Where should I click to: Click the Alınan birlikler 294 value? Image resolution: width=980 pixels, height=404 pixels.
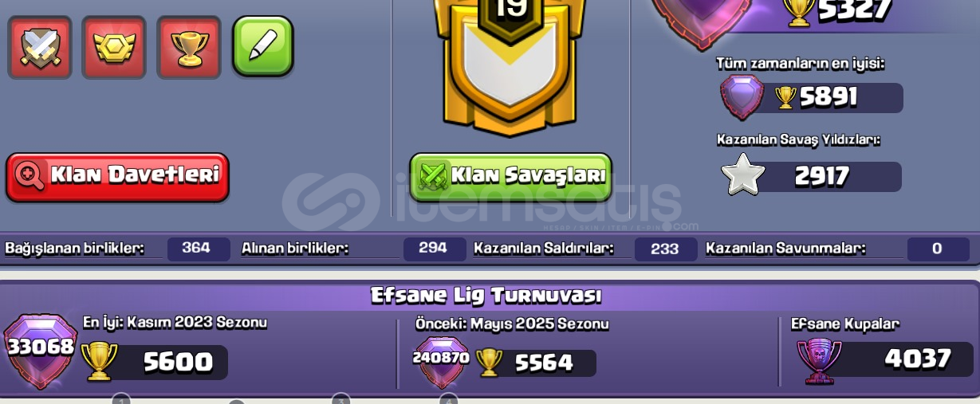pyautogui.click(x=435, y=249)
